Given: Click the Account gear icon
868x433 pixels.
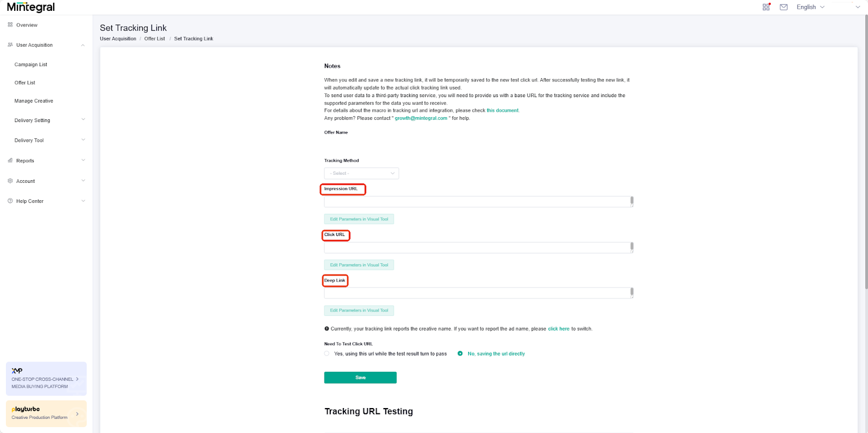Looking at the screenshot, I should [10, 181].
